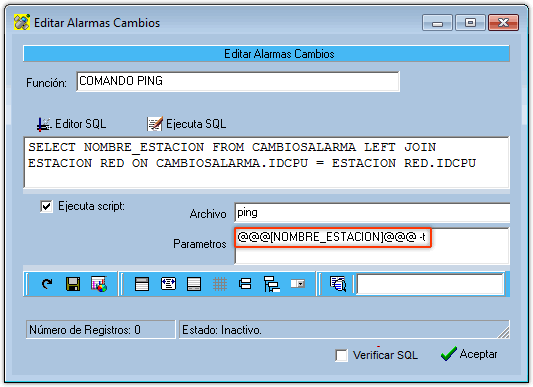Screen dimensions: 533x387
Task: Click the Estado: Inactivo status text
Action: pyautogui.click(x=222, y=330)
